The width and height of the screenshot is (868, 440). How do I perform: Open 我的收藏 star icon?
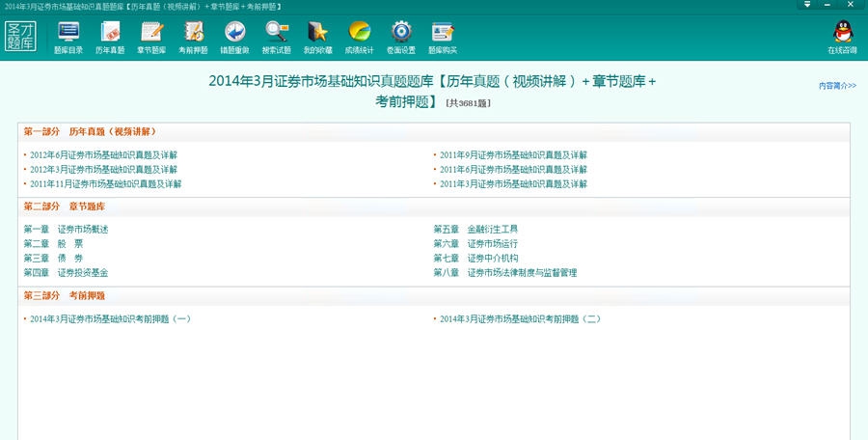point(317,37)
